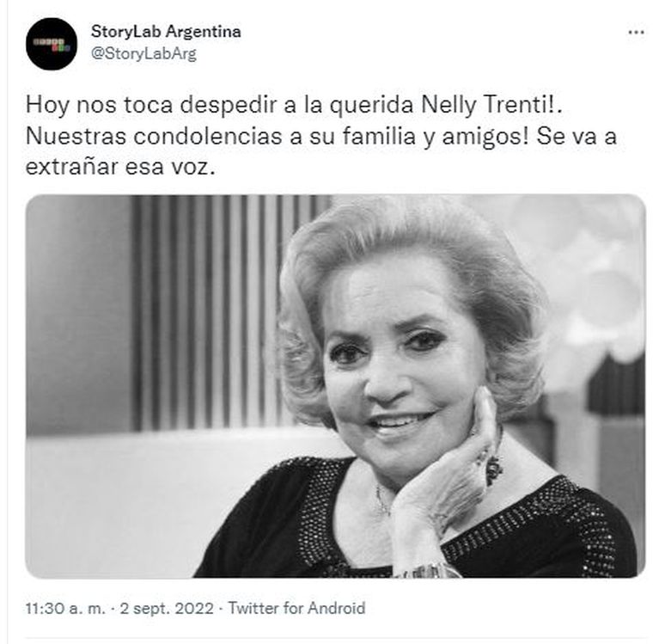Click the word 'Hoy' starting the tweet
659x644 pixels.
tap(47, 105)
